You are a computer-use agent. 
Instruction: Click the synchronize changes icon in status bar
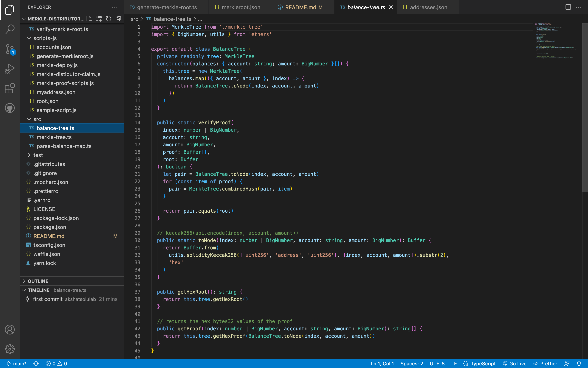pos(36,364)
